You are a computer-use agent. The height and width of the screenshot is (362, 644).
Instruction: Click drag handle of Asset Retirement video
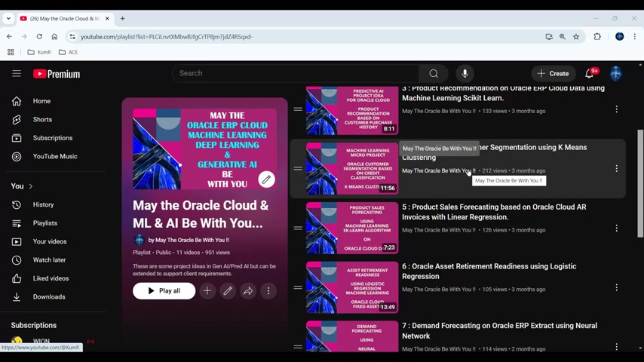(298, 287)
